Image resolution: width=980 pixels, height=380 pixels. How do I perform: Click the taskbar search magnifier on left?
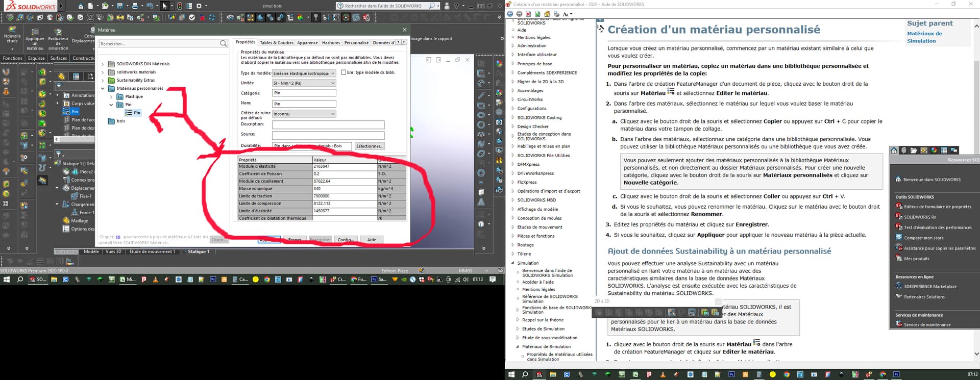pyautogui.click(x=20, y=280)
